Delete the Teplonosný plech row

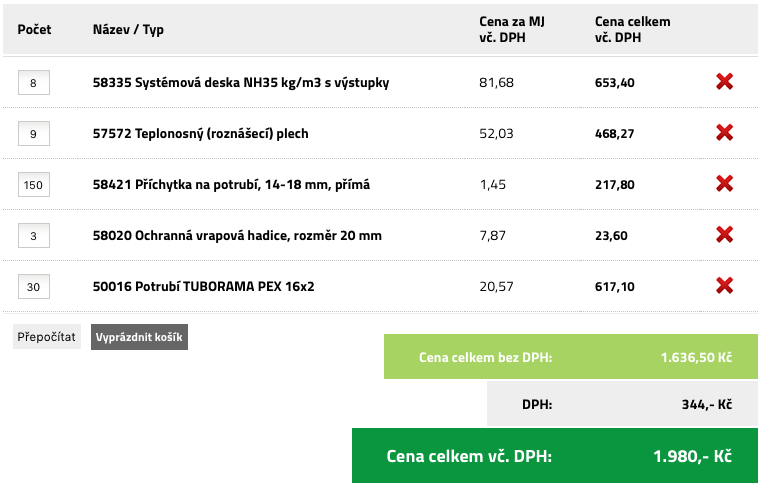pyautogui.click(x=725, y=133)
